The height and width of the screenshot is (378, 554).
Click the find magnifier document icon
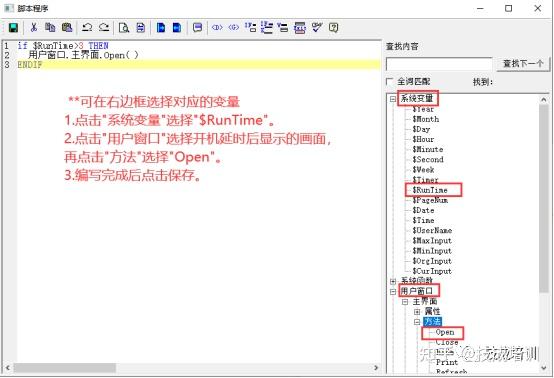click(124, 27)
